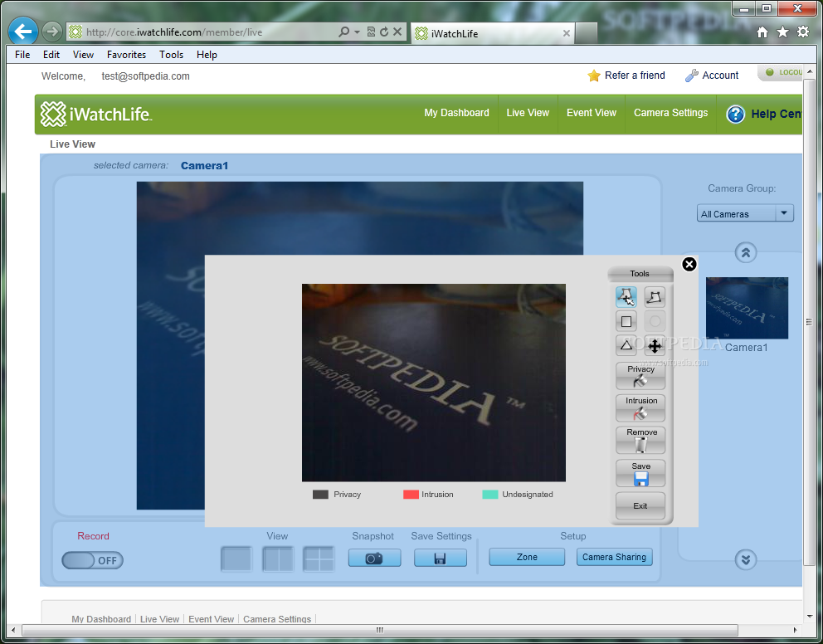
Task: Open browser favorites star
Action: 782,32
